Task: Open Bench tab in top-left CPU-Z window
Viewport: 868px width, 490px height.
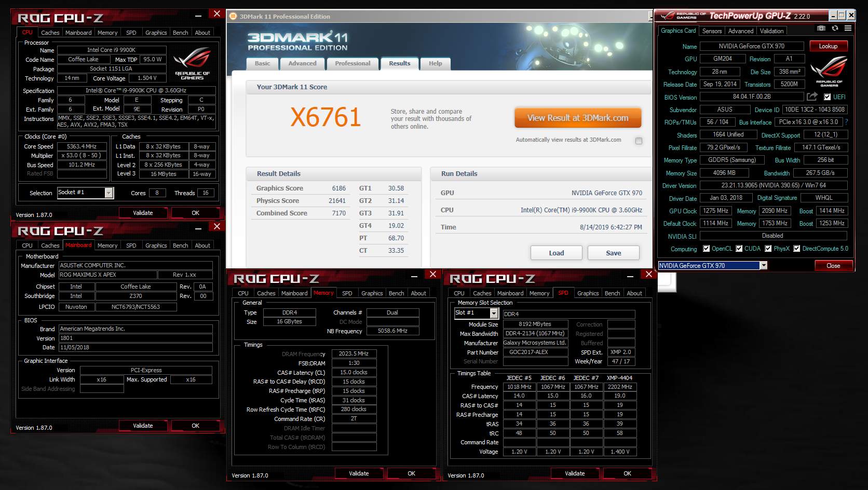Action: [180, 33]
